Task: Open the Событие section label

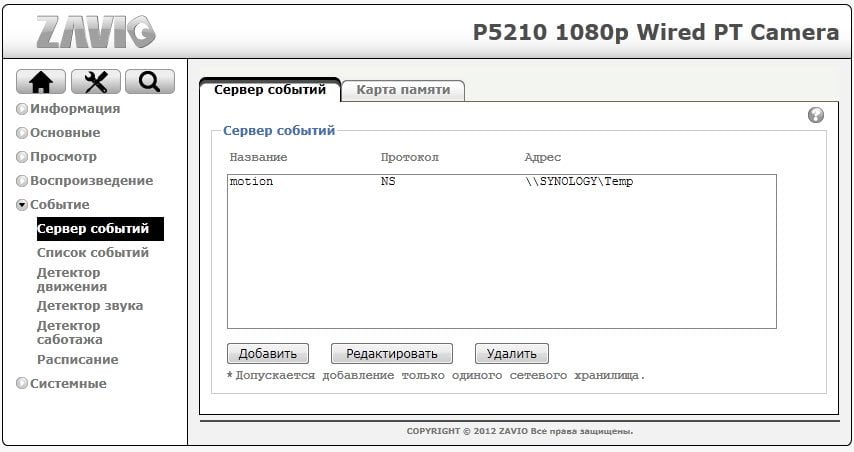Action: (60, 204)
